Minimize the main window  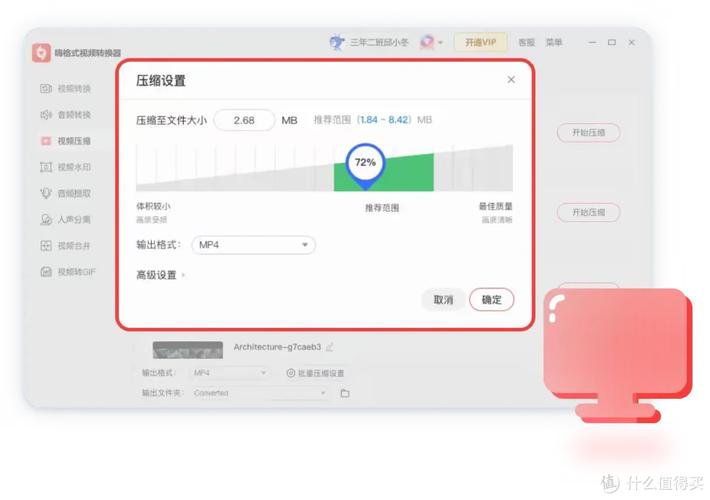[x=592, y=42]
